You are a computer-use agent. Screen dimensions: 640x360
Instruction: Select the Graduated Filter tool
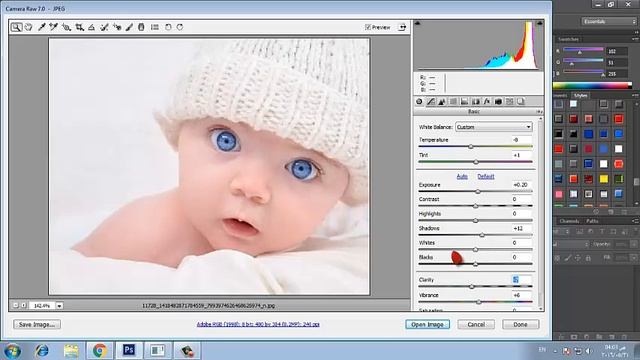141,27
